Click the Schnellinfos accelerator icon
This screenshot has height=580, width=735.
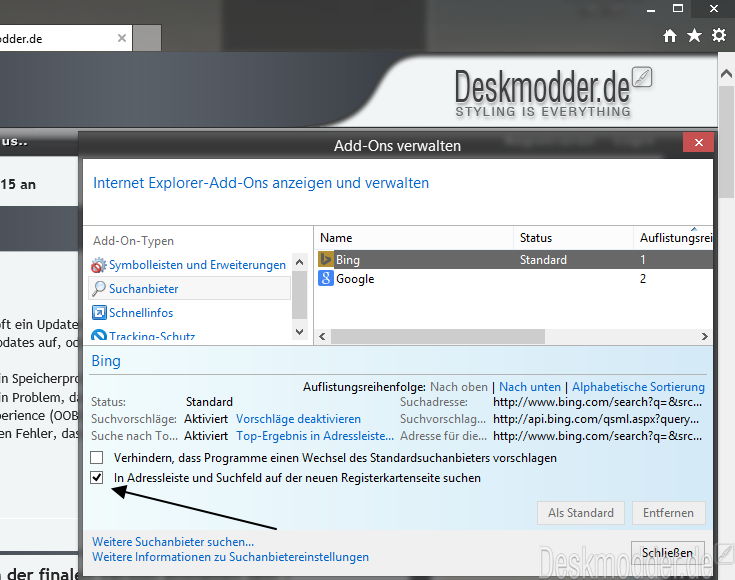(x=99, y=313)
